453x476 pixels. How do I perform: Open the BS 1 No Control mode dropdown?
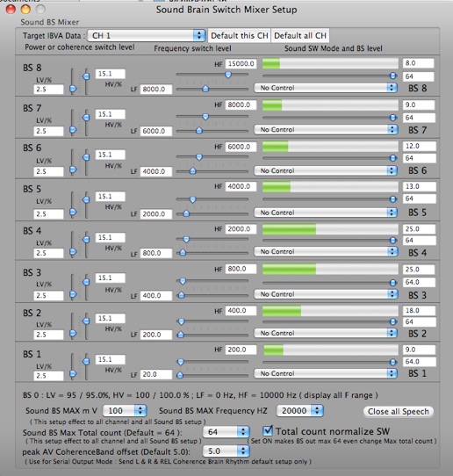tap(326, 373)
